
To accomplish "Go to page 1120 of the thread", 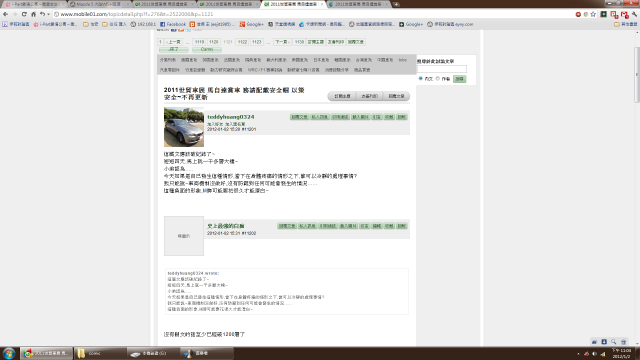I will pos(213,42).
